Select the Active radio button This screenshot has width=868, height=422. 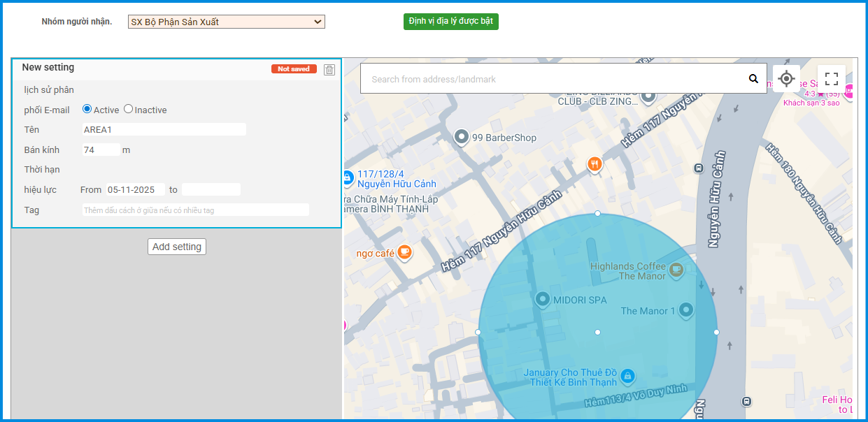pyautogui.click(x=87, y=109)
